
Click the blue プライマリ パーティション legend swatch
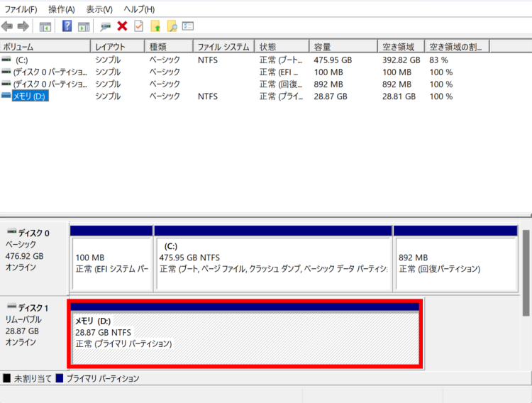[x=60, y=378]
